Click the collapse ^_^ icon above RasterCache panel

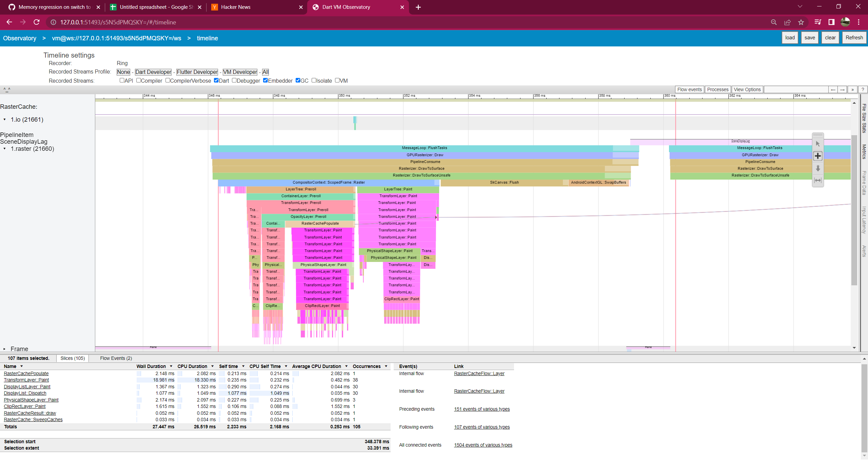[x=6, y=89]
